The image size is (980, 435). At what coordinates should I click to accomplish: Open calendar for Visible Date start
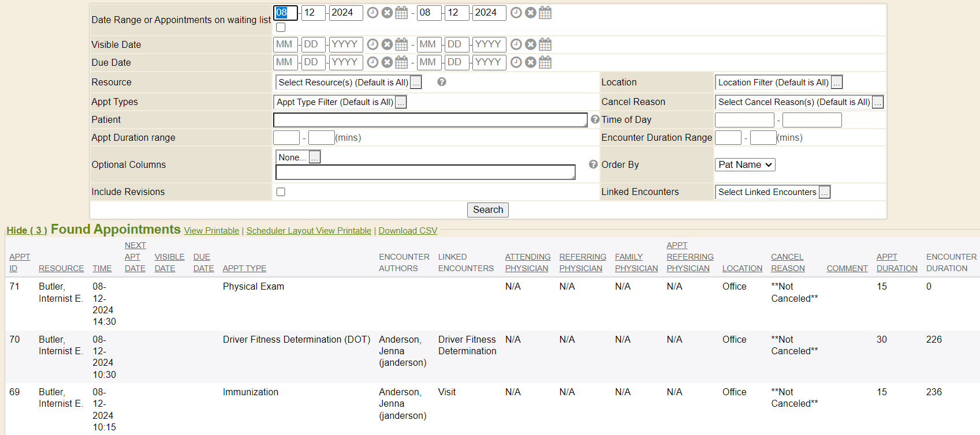click(401, 44)
